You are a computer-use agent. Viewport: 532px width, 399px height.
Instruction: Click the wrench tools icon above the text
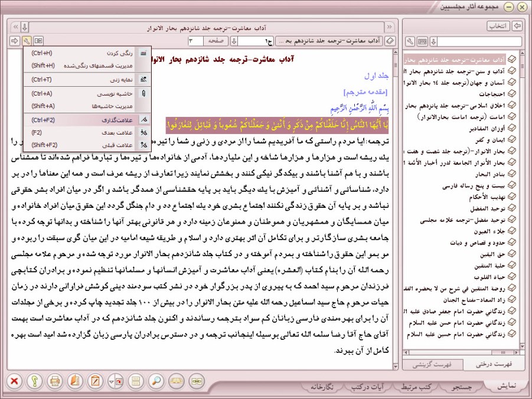(x=27, y=41)
